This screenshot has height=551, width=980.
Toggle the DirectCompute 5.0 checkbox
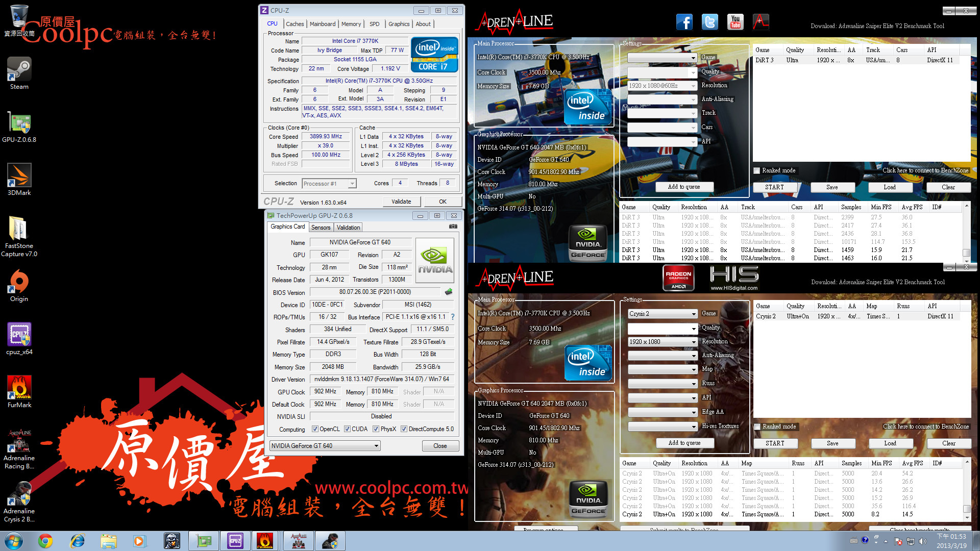coord(404,429)
